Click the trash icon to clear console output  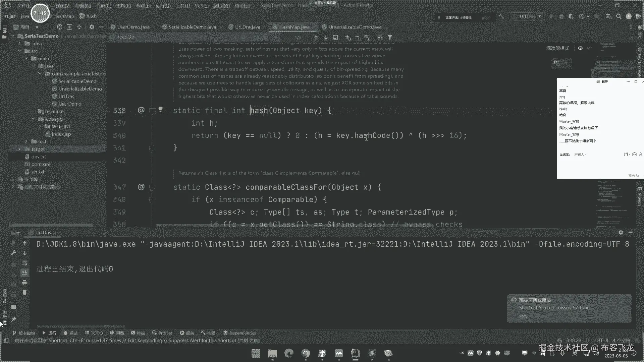click(24, 292)
